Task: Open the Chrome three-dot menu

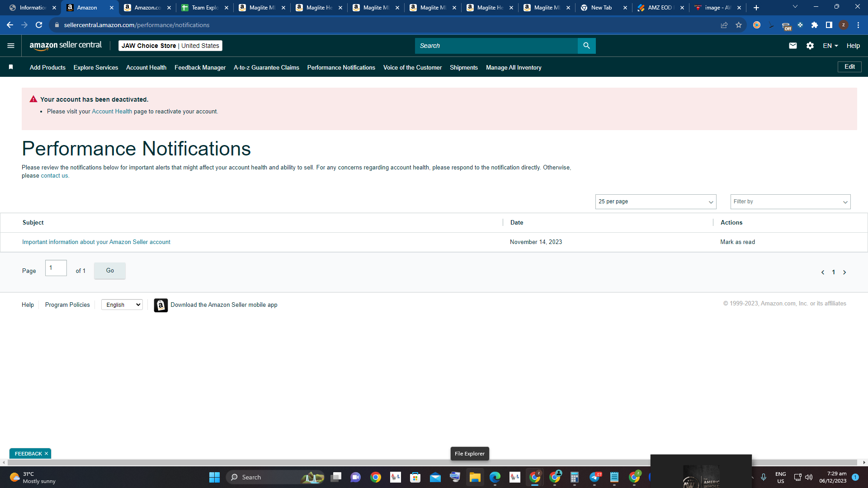Action: (x=858, y=25)
